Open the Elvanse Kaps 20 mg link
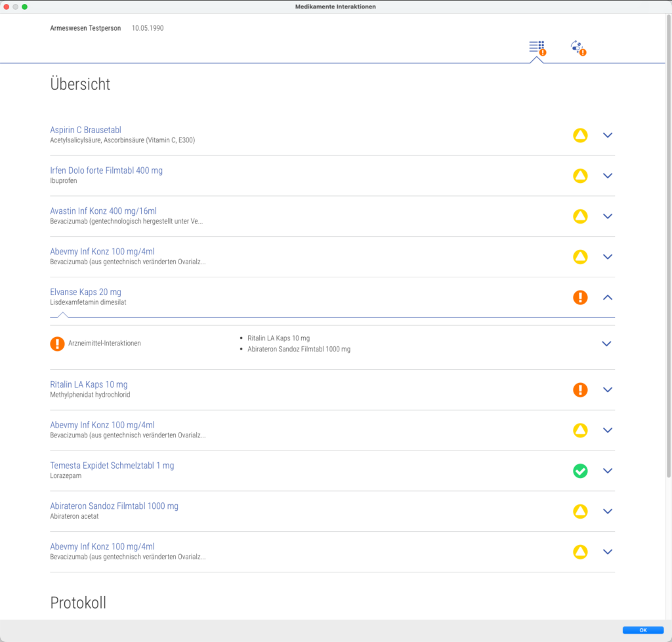Screen dimensions: 672x642 tap(86, 292)
